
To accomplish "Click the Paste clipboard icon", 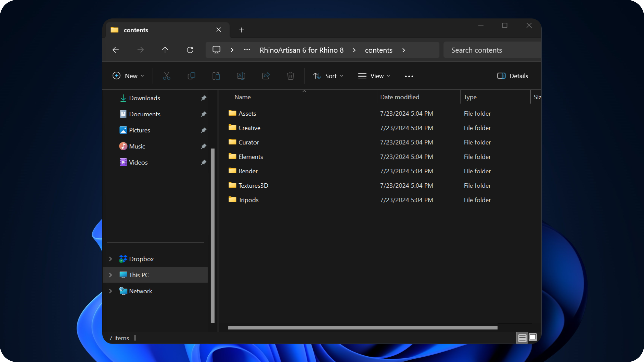I will click(x=216, y=76).
